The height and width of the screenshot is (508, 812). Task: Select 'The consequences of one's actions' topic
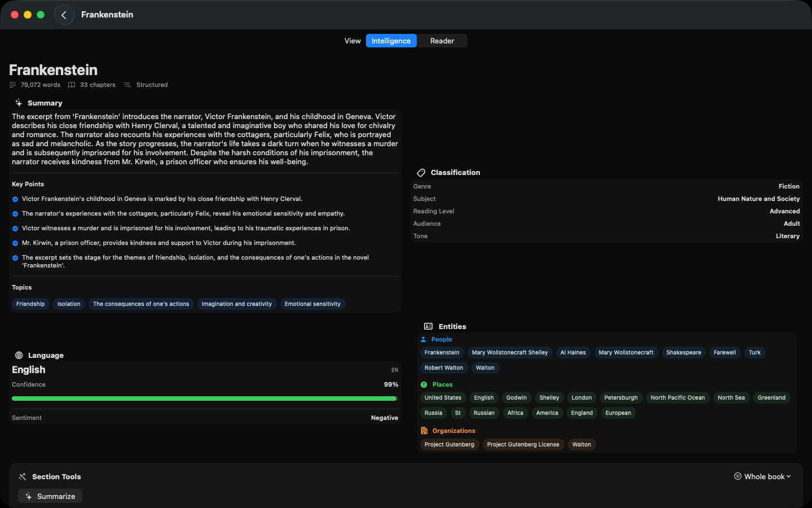(x=141, y=304)
